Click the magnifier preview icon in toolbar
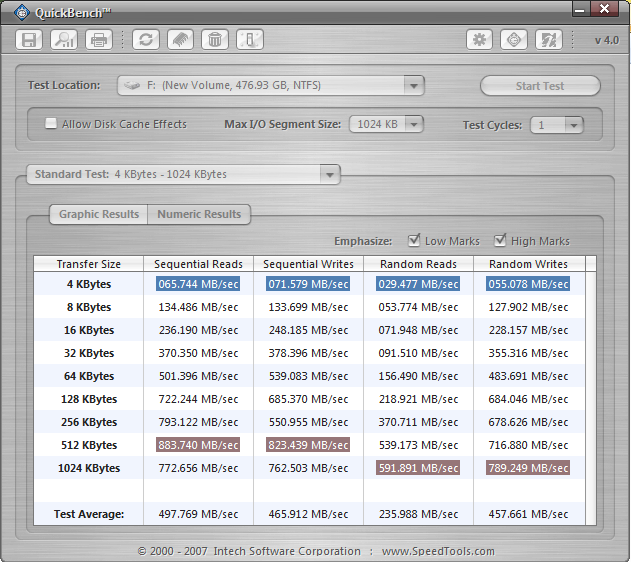The image size is (631, 562). [x=64, y=40]
